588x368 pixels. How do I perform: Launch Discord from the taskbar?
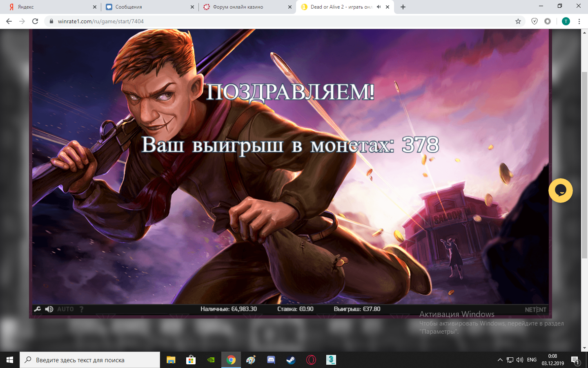pyautogui.click(x=271, y=360)
